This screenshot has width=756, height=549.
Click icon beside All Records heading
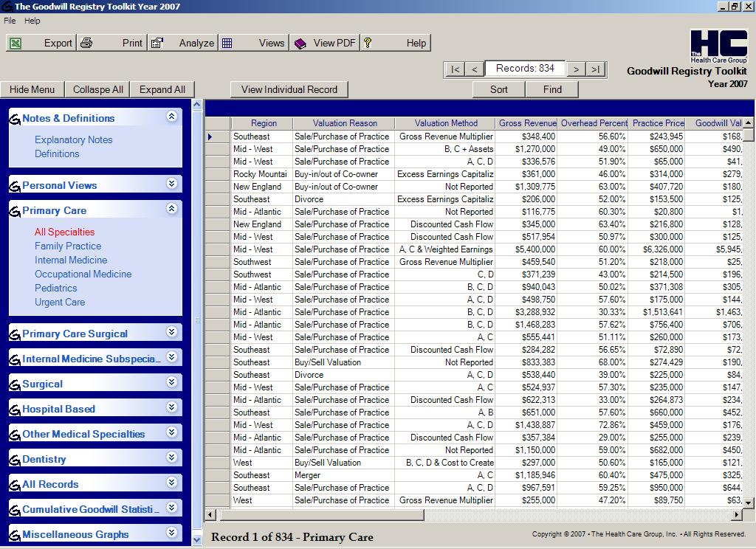[x=15, y=485]
